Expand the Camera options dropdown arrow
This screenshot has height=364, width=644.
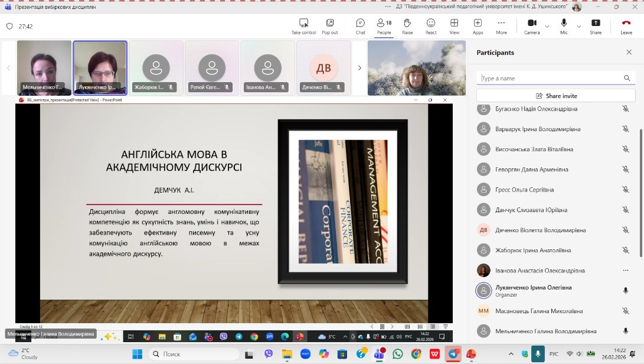click(x=547, y=26)
